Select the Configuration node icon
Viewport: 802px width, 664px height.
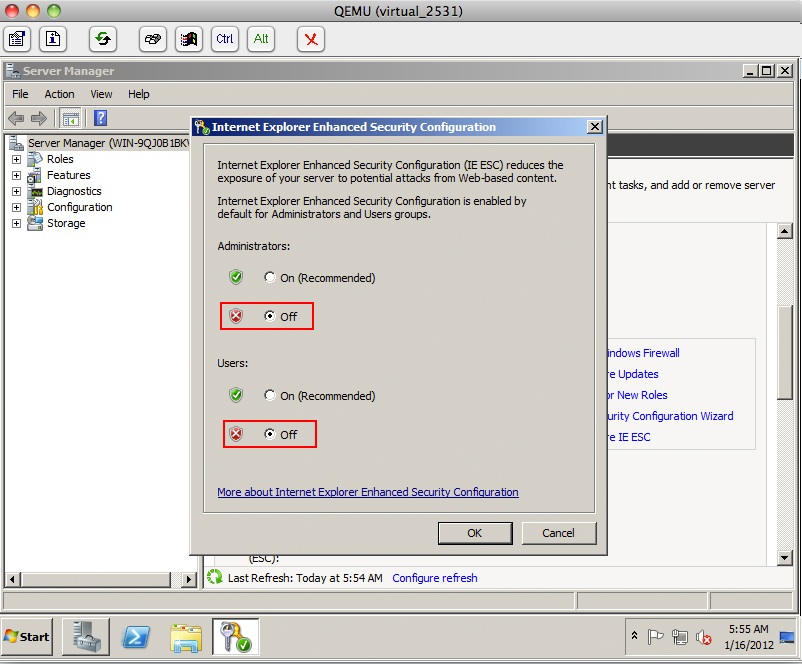[35, 207]
